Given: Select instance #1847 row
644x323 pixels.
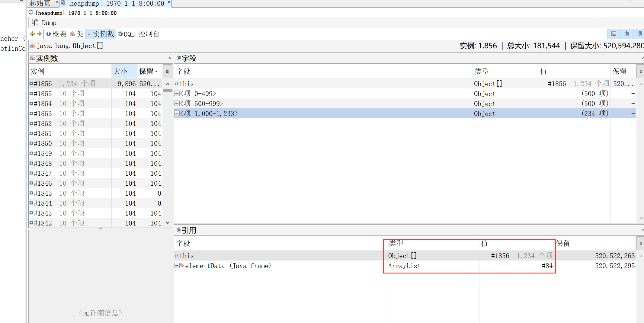Looking at the screenshot, I should [x=95, y=173].
